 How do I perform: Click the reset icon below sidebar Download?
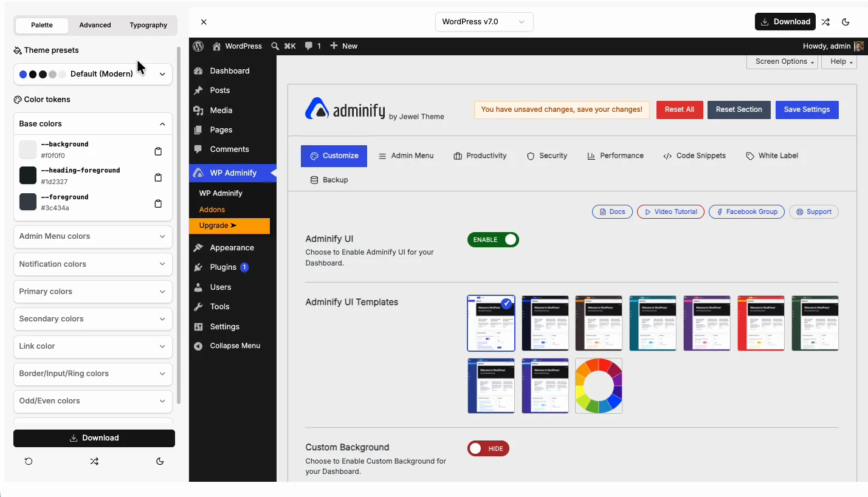click(29, 461)
